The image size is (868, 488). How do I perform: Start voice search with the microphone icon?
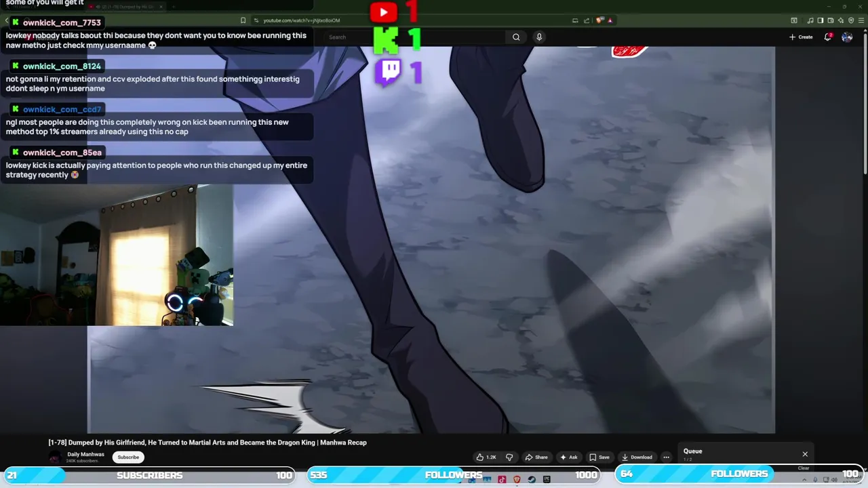pyautogui.click(x=539, y=37)
